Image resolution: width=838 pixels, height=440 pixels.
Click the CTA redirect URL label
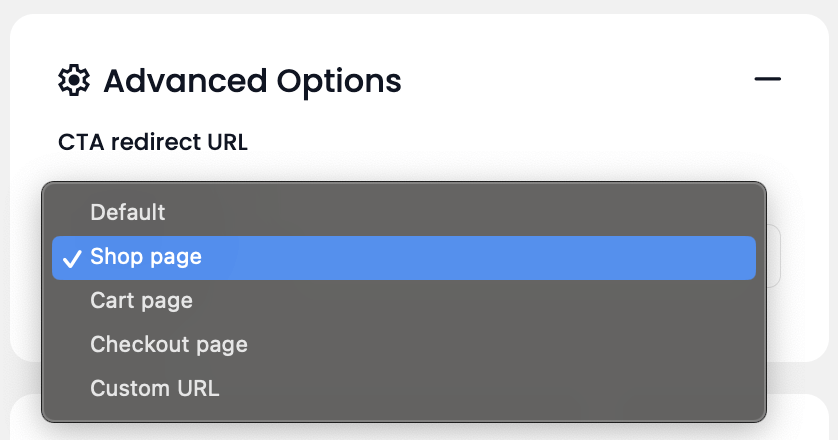click(x=153, y=142)
